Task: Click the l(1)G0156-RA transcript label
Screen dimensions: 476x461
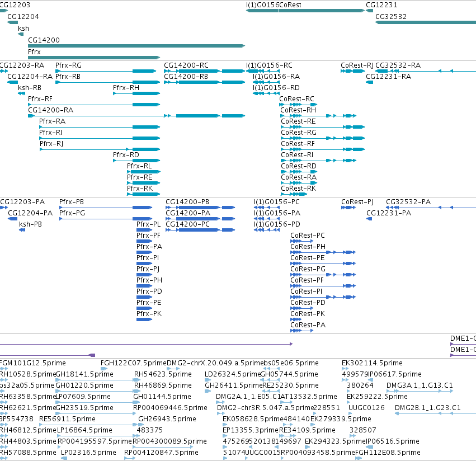Action: [276, 77]
